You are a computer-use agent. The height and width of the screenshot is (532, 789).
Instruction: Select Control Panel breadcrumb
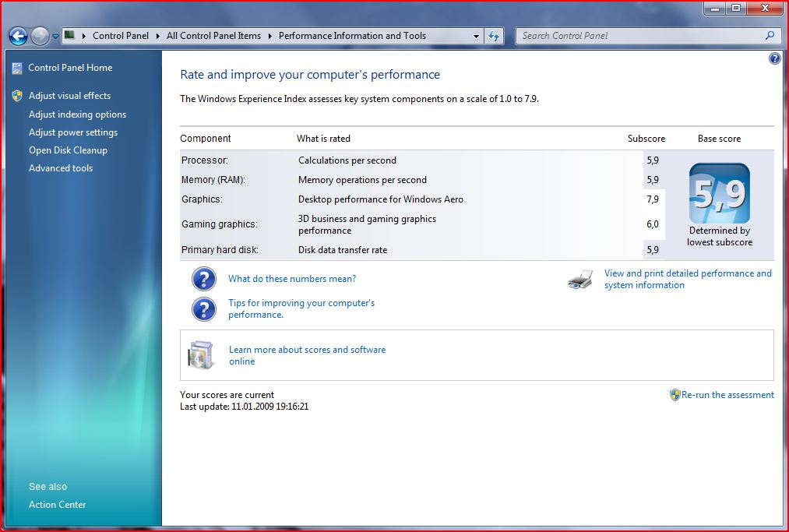[121, 36]
